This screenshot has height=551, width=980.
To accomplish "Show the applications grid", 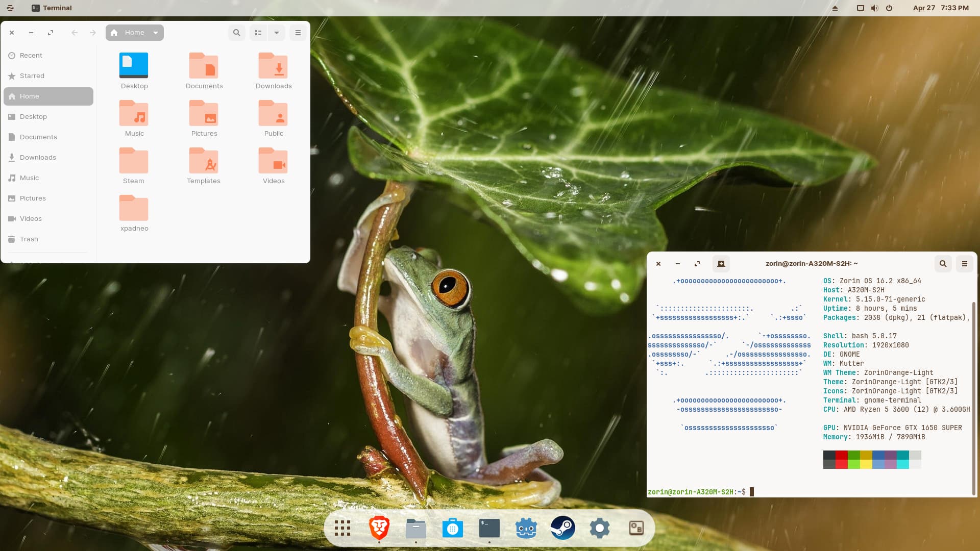I will pyautogui.click(x=342, y=528).
